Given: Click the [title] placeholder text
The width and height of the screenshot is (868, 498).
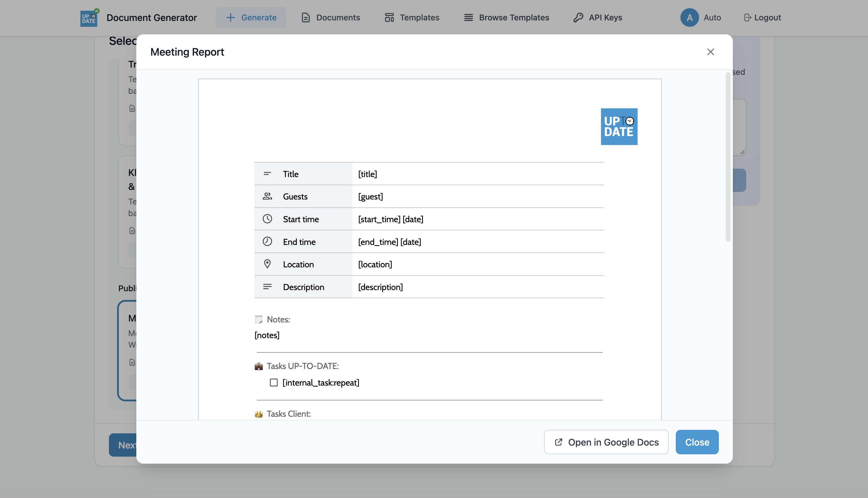Looking at the screenshot, I should pyautogui.click(x=367, y=174).
